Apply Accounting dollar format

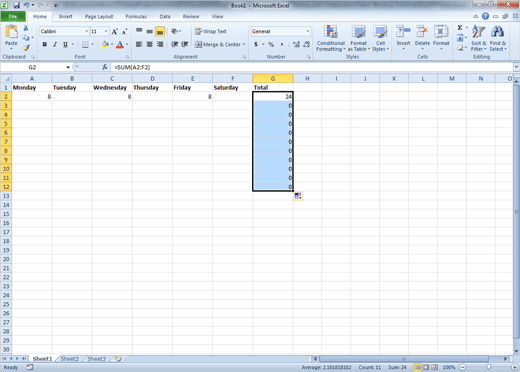click(x=256, y=44)
